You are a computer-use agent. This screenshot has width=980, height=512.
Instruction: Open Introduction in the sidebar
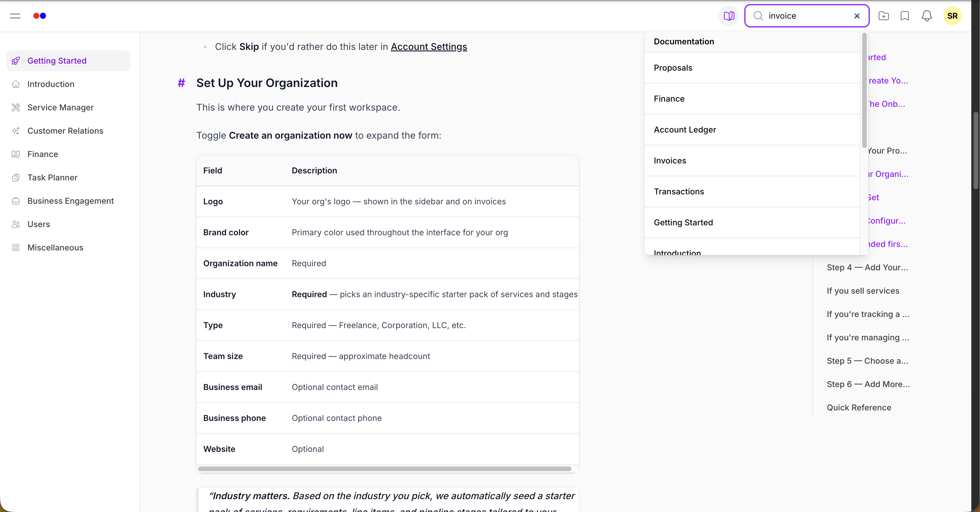point(69,84)
